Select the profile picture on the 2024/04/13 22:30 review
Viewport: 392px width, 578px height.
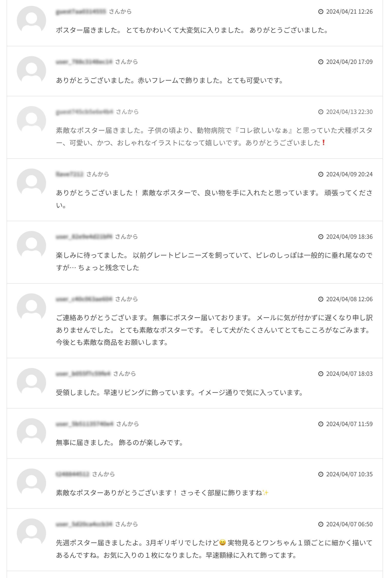31,121
